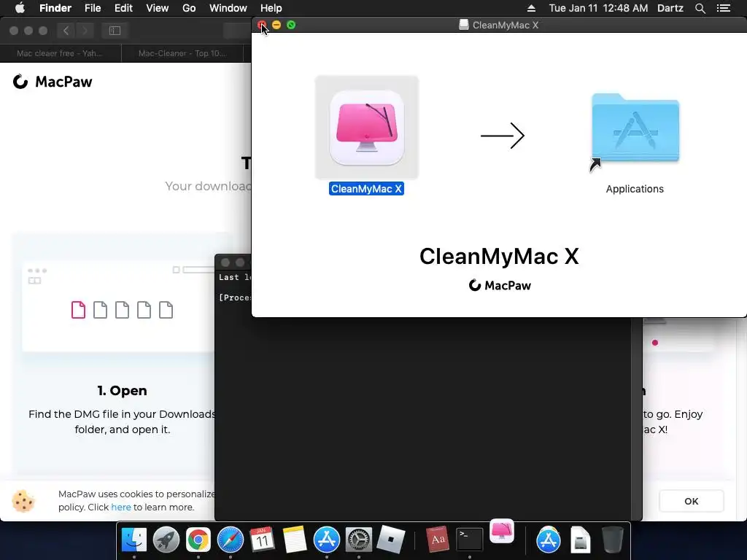Open the Window menu

(x=228, y=8)
